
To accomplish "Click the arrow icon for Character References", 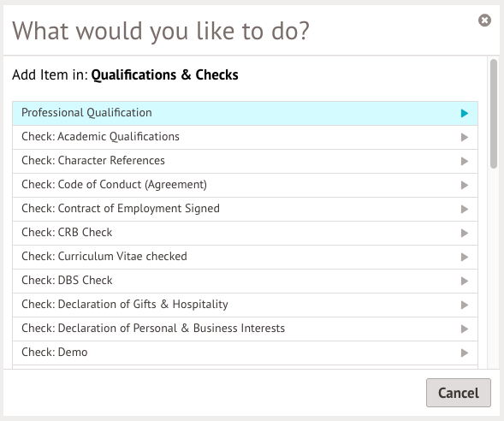I will point(464,161).
